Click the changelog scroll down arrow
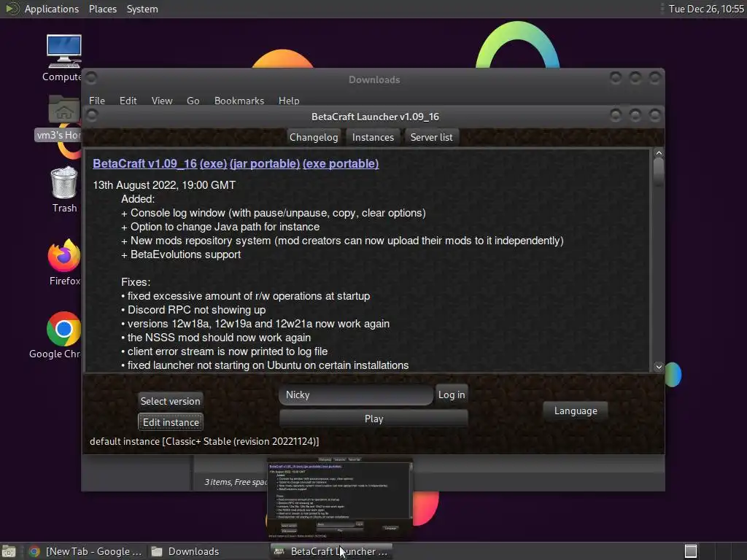This screenshot has width=747, height=560. (x=659, y=367)
